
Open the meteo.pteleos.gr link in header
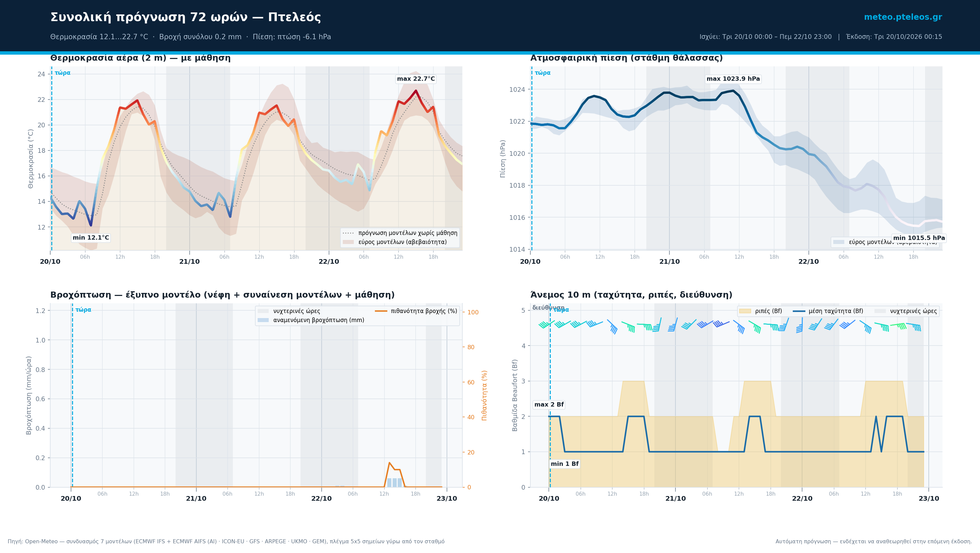pos(903,17)
